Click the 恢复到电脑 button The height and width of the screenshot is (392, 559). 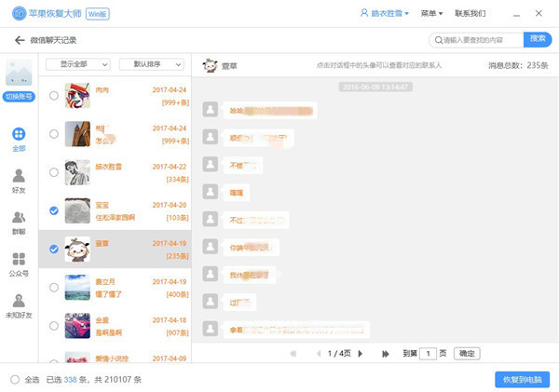pyautogui.click(x=523, y=380)
